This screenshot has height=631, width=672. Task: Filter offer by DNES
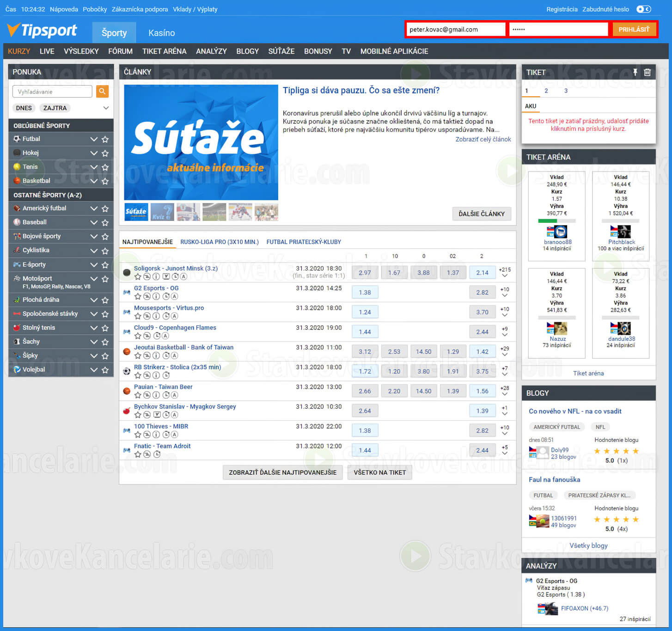tap(24, 108)
